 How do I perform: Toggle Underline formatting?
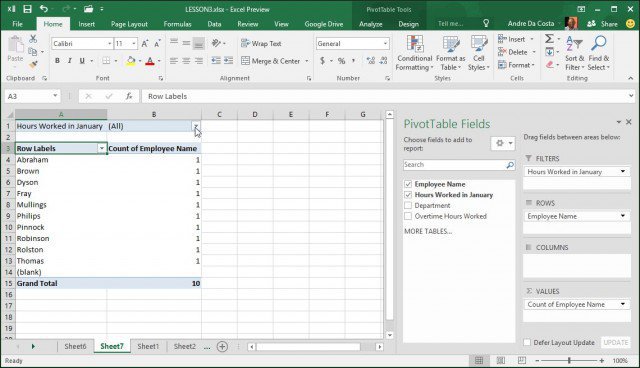pos(82,61)
